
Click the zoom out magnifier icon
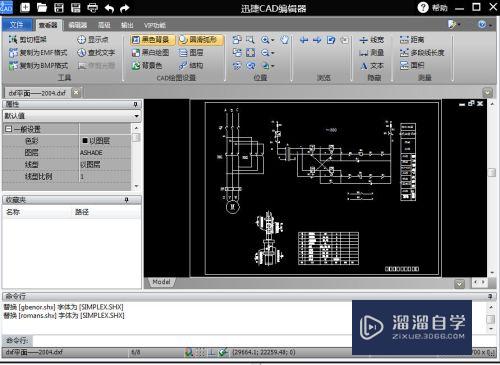[x=265, y=53]
